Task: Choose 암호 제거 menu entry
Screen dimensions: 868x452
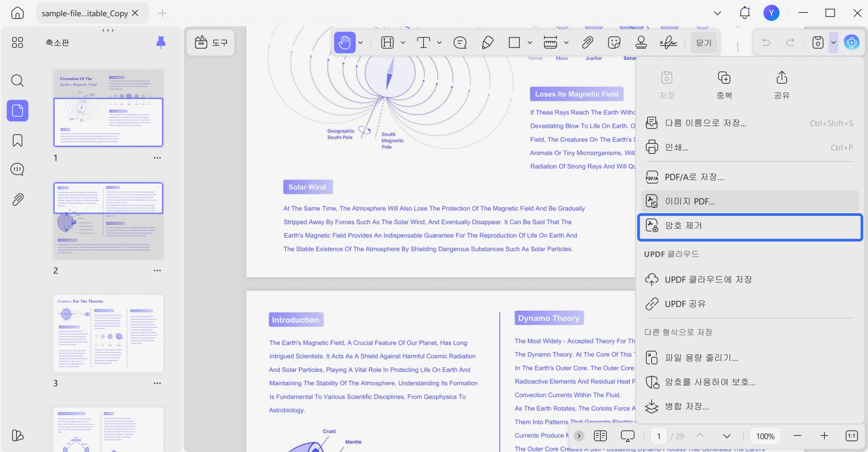Action: [x=749, y=226]
